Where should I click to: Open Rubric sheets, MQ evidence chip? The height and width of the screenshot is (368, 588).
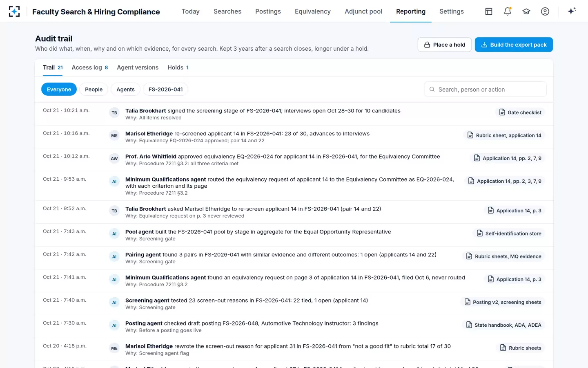pyautogui.click(x=504, y=256)
